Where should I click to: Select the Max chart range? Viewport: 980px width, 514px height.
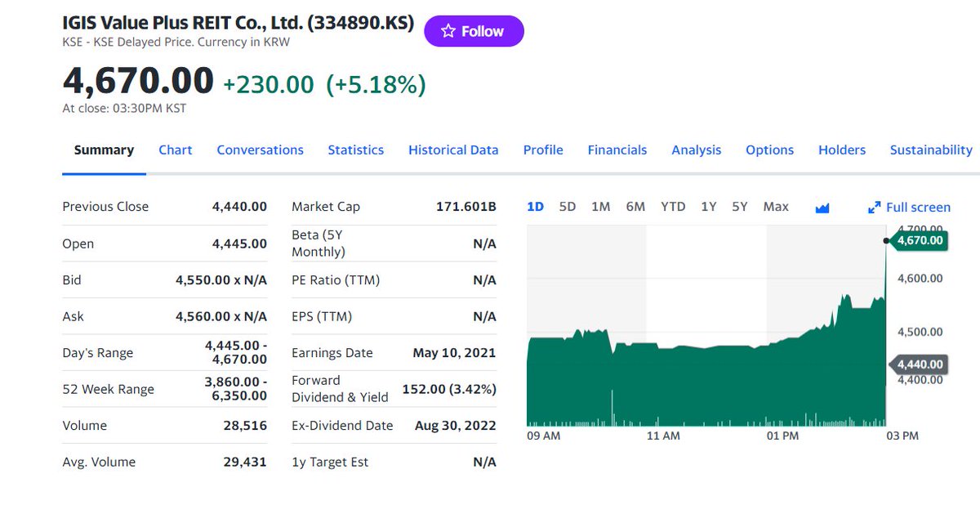click(776, 207)
